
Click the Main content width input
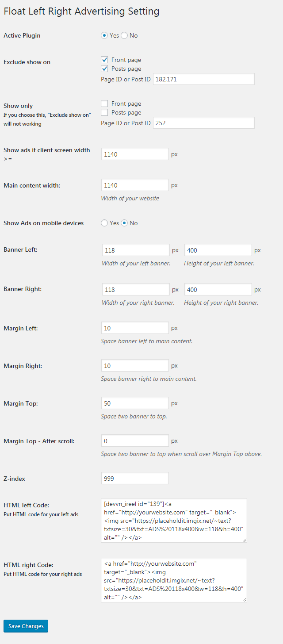[135, 184]
